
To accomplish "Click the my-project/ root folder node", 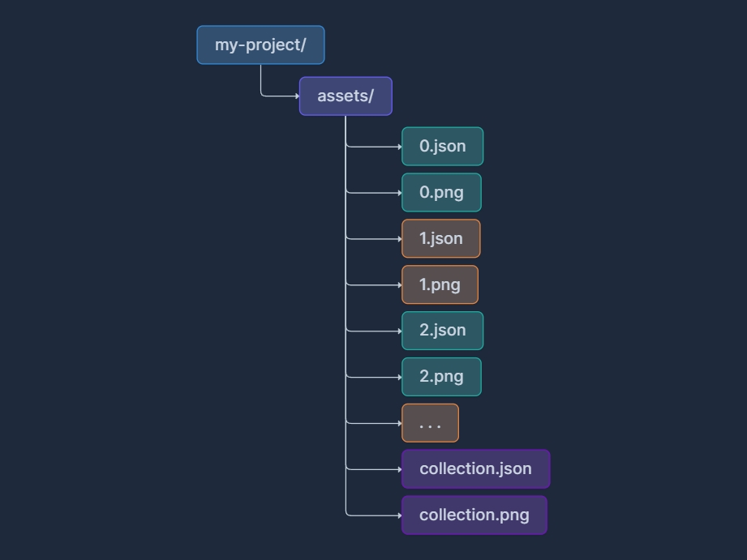I will pyautogui.click(x=260, y=45).
